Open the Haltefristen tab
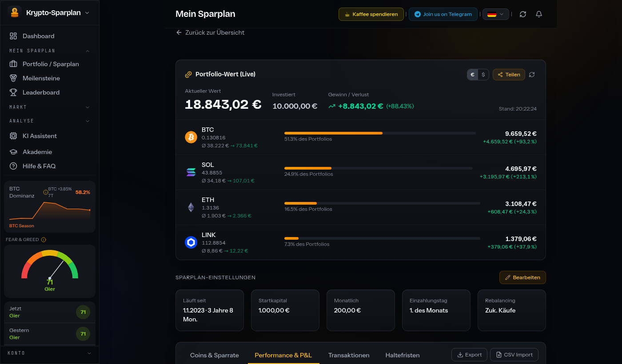The image size is (622, 364). pyautogui.click(x=403, y=355)
